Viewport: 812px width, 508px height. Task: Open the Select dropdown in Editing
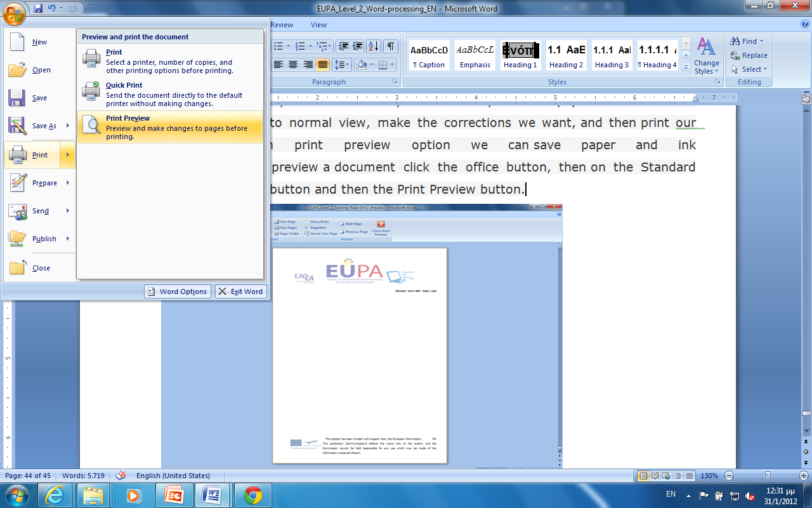749,69
